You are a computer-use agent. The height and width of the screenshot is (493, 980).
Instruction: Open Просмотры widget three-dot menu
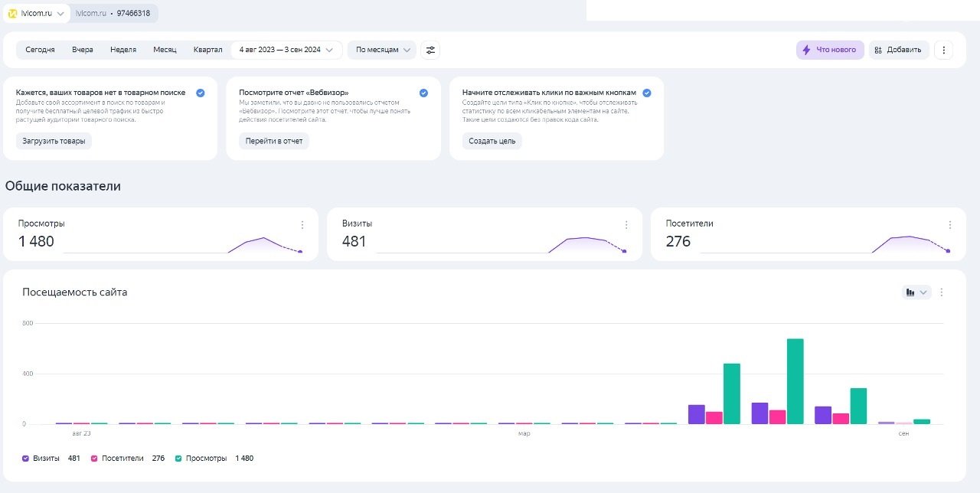coord(302,225)
